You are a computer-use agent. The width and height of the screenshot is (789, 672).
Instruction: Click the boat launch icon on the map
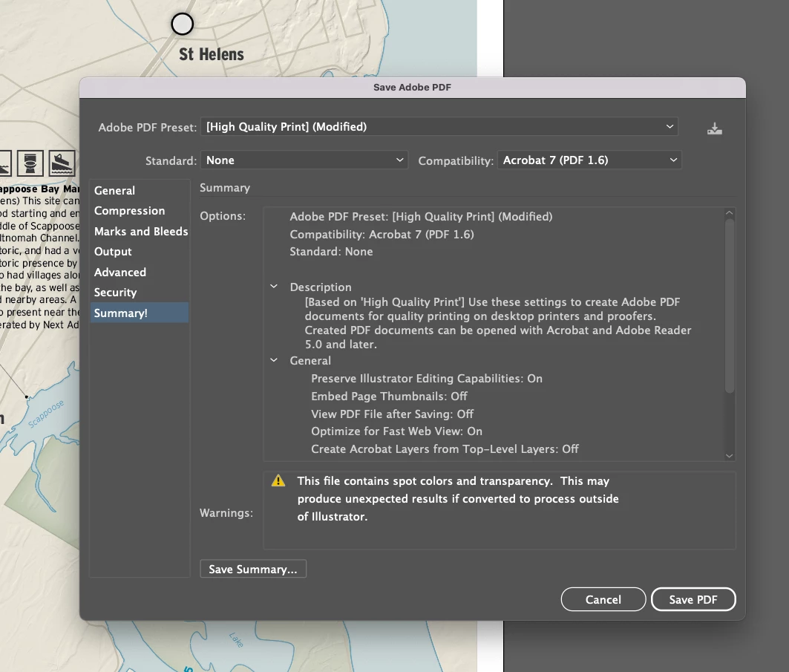(x=62, y=163)
